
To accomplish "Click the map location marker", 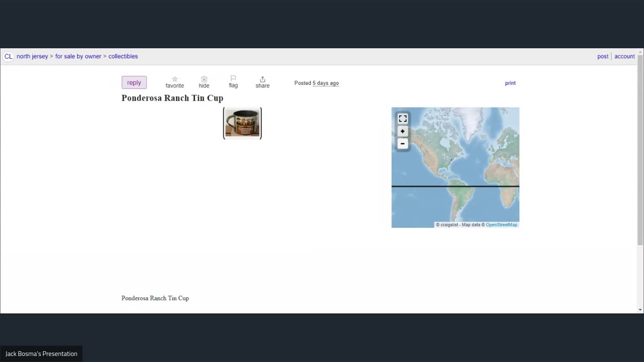I will [x=451, y=160].
